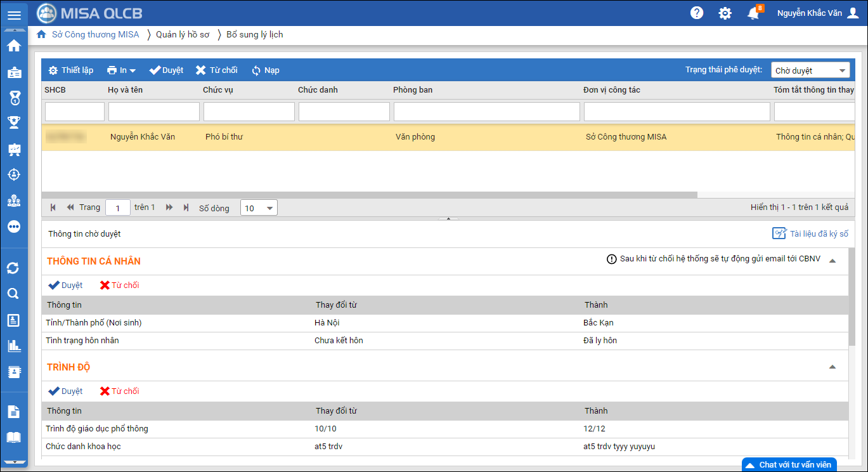This screenshot has width=868, height=472.
Task: Open the In print dropdown menu
Action: point(121,70)
